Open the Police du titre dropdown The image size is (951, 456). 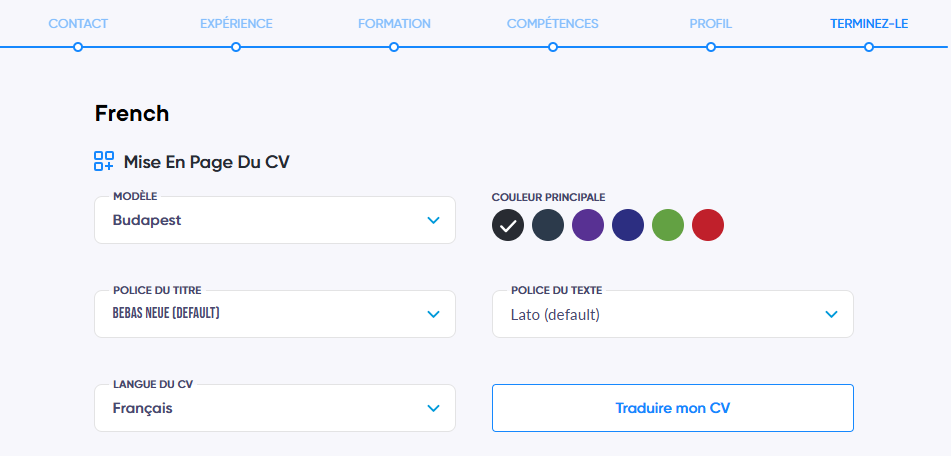tap(275, 314)
